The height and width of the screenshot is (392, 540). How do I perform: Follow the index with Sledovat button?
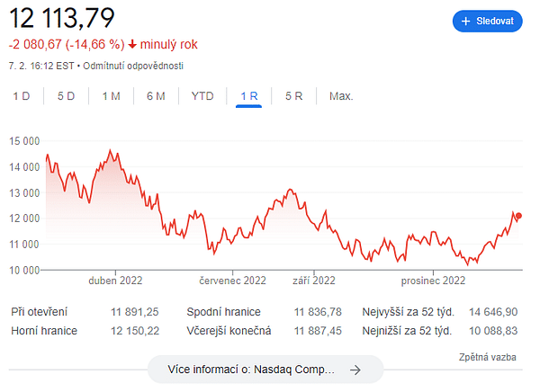coord(487,22)
